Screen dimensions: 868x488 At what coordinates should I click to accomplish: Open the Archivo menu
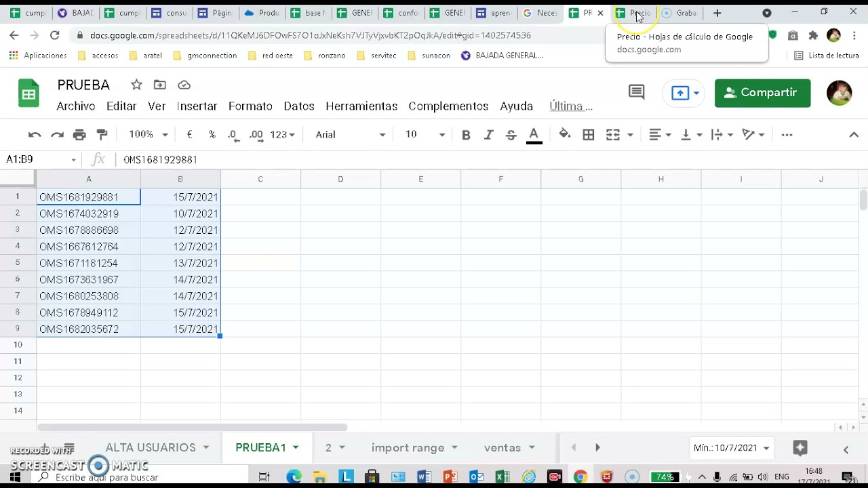pos(75,106)
